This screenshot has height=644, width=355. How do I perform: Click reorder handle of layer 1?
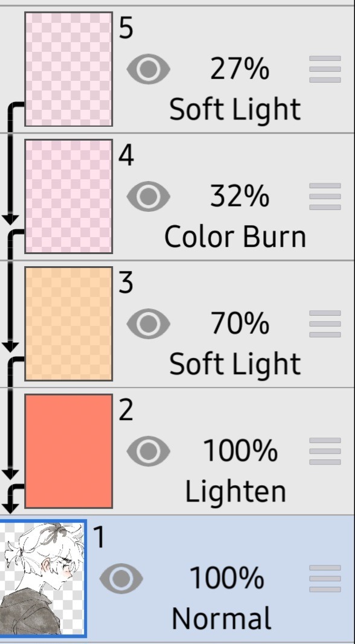[325, 578]
